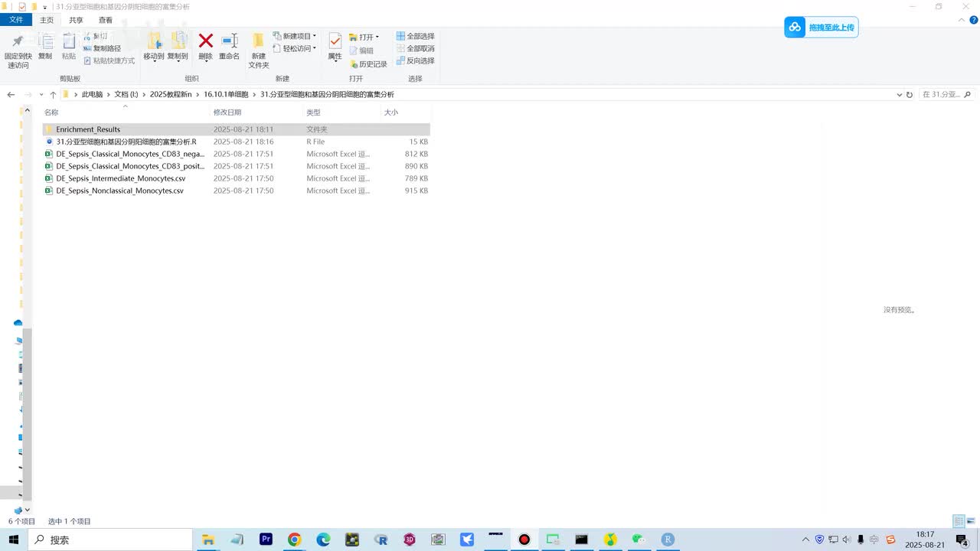Viewport: 980px width, 551px height.
Task: Click the Up one level arrow
Action: pyautogui.click(x=53, y=95)
